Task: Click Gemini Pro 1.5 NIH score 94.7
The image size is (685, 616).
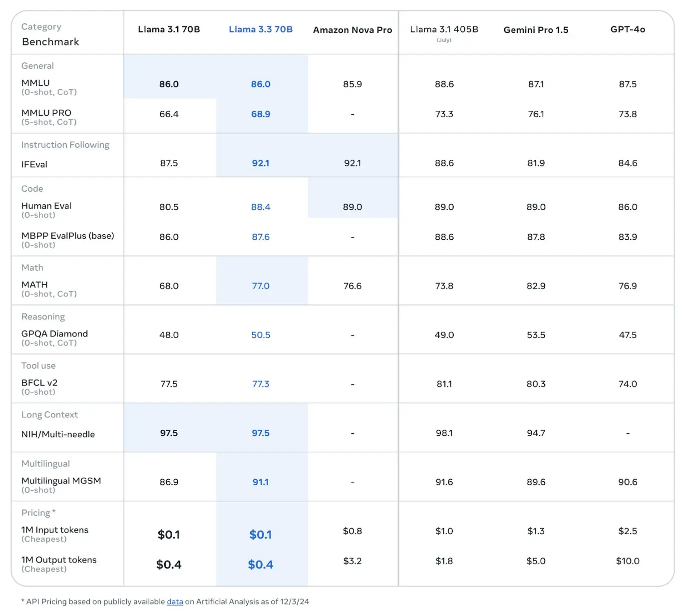Action: click(x=536, y=433)
